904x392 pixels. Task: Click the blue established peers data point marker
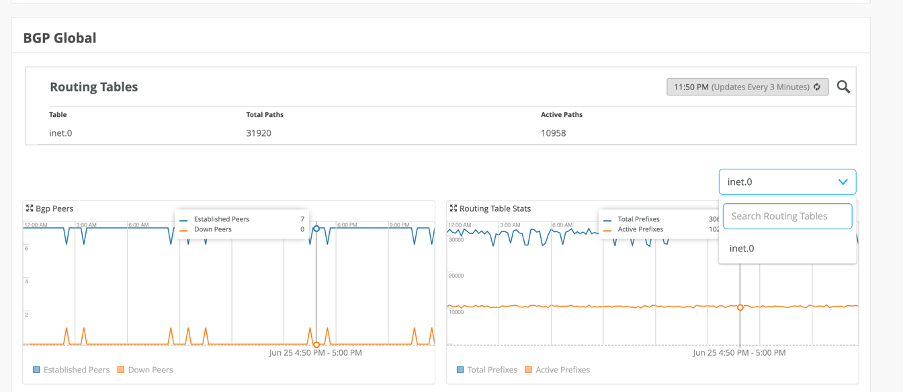(x=317, y=228)
